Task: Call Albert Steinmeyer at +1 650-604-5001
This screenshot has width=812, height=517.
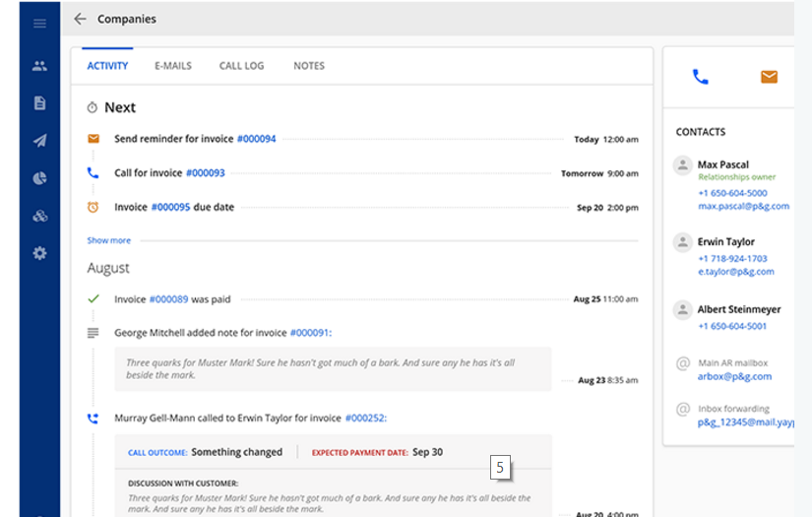Action: (x=731, y=326)
